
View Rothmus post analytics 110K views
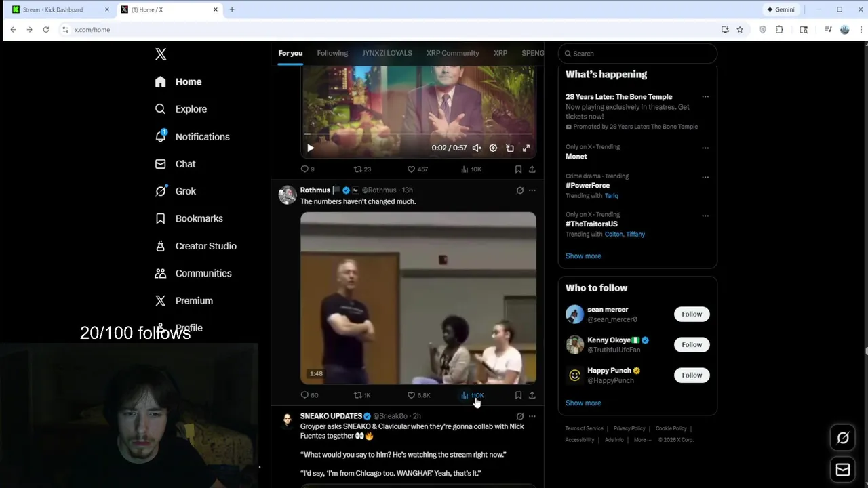pos(472,395)
